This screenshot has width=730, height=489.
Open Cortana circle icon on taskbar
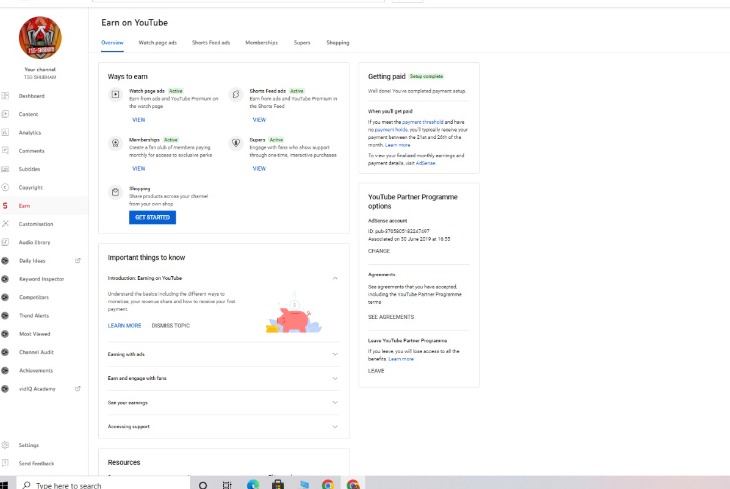click(203, 485)
